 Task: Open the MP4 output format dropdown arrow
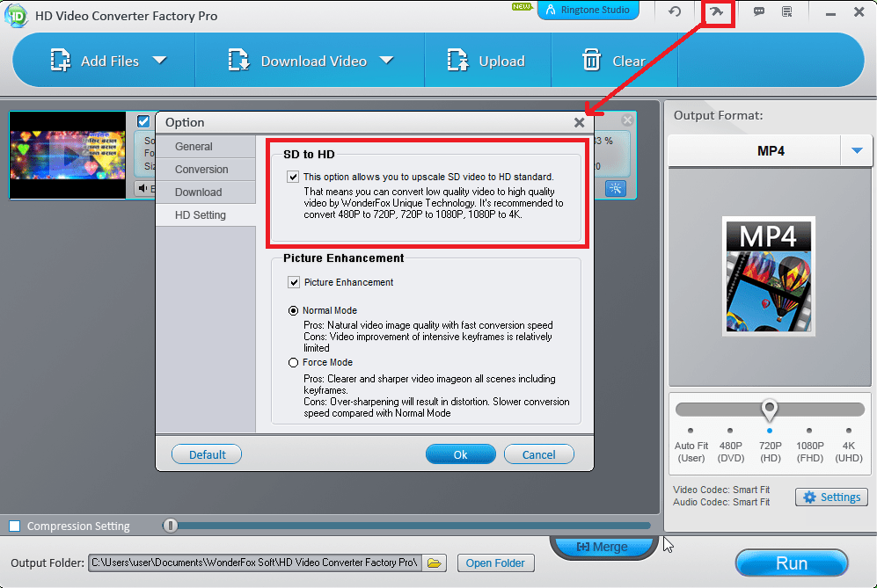[x=856, y=150]
